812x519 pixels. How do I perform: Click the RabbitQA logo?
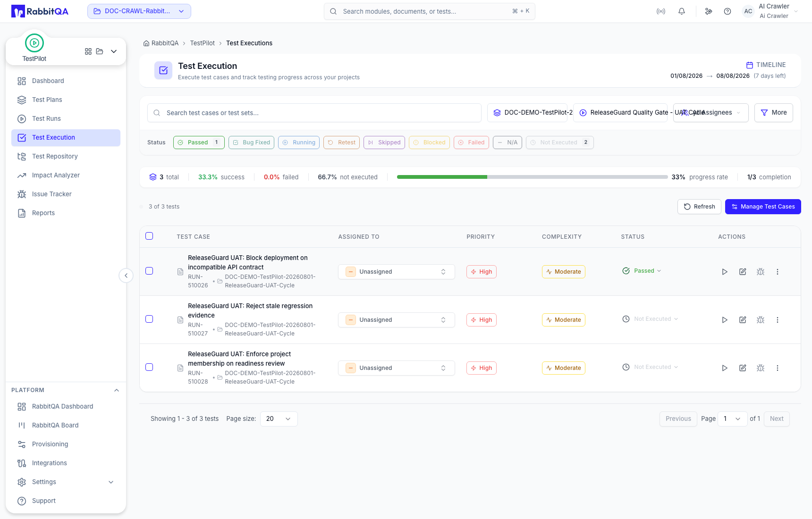point(40,11)
